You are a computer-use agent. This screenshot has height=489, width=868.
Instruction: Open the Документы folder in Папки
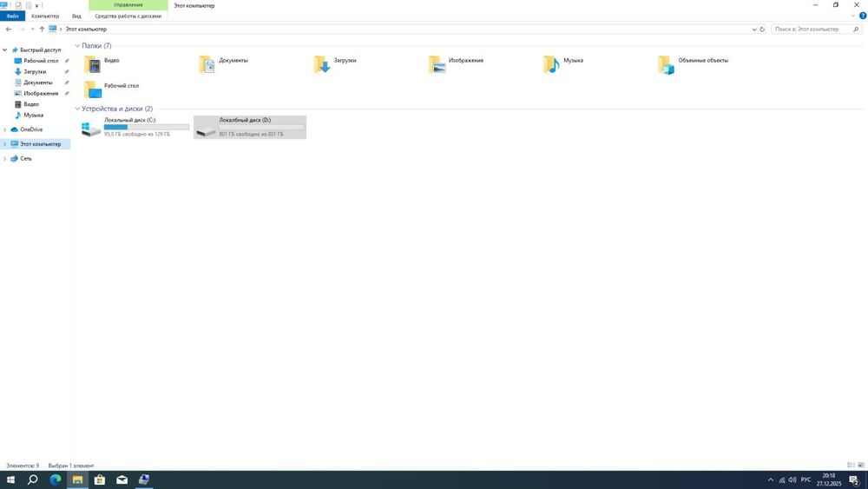point(223,64)
